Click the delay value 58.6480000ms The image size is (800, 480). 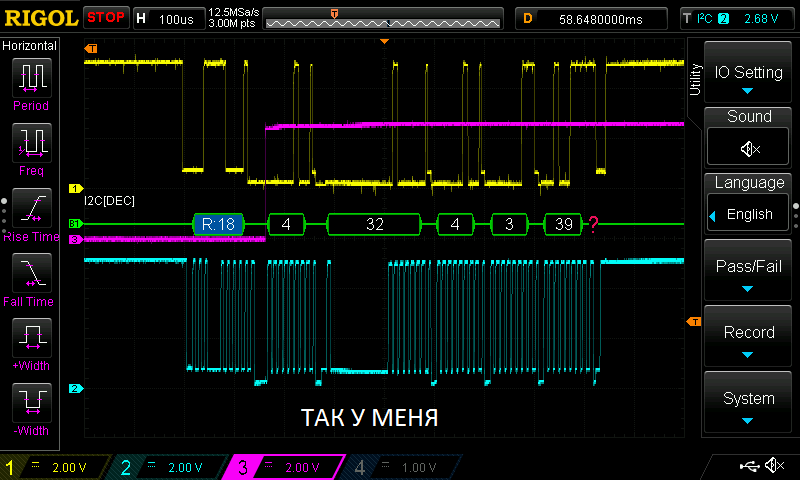(x=600, y=18)
